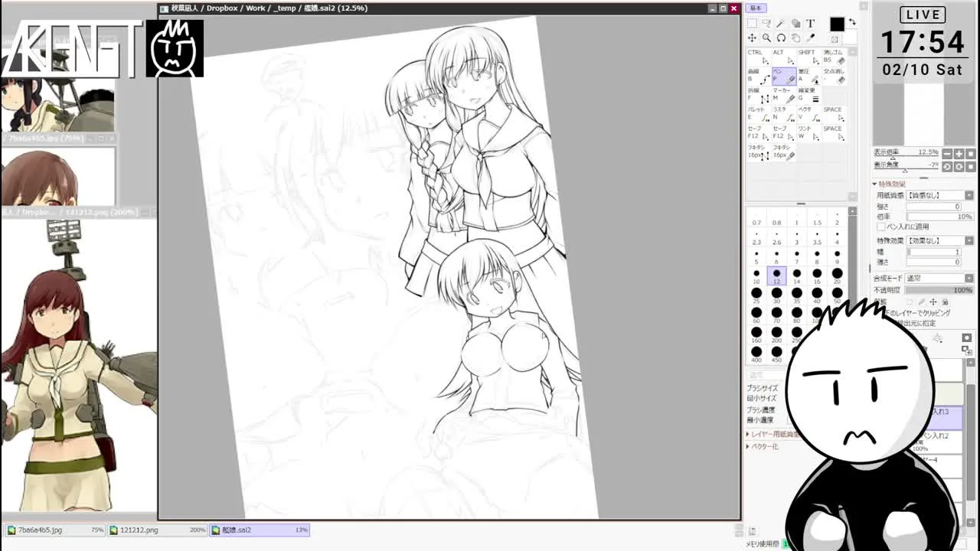Select the lasso selection tool
Viewport: 980px width, 551px height.
point(766,24)
